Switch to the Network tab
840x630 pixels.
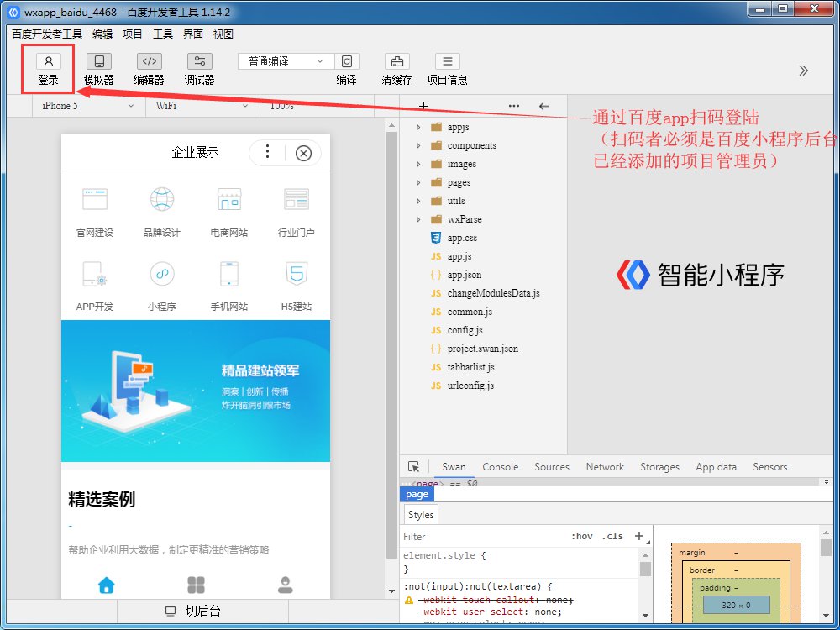coord(605,466)
